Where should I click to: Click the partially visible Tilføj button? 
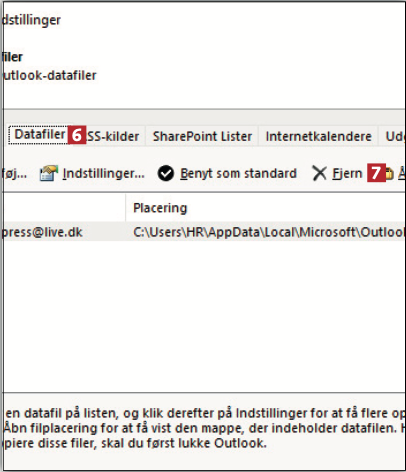(x=14, y=173)
